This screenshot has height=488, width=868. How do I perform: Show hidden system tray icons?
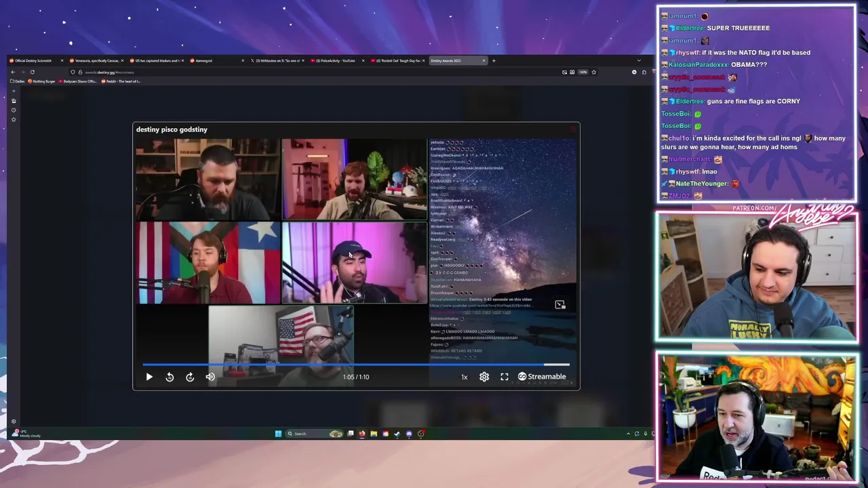coord(628,434)
